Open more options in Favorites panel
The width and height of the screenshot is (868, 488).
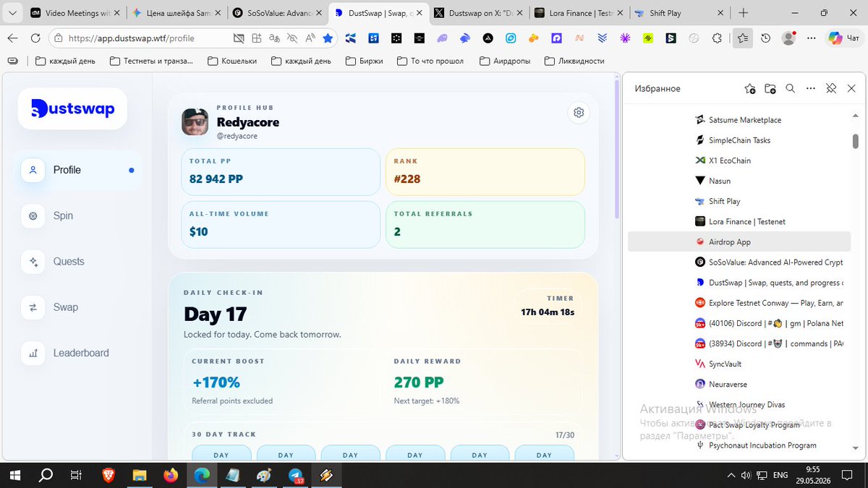coord(811,89)
